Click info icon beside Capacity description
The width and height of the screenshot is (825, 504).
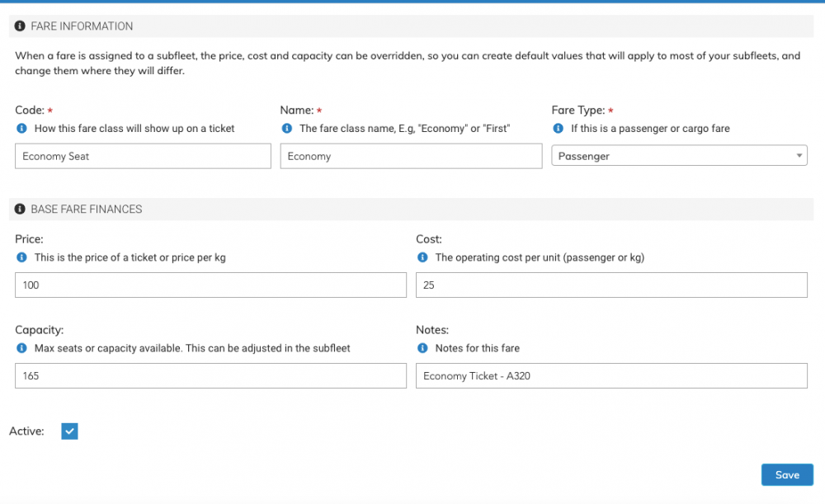point(21,348)
